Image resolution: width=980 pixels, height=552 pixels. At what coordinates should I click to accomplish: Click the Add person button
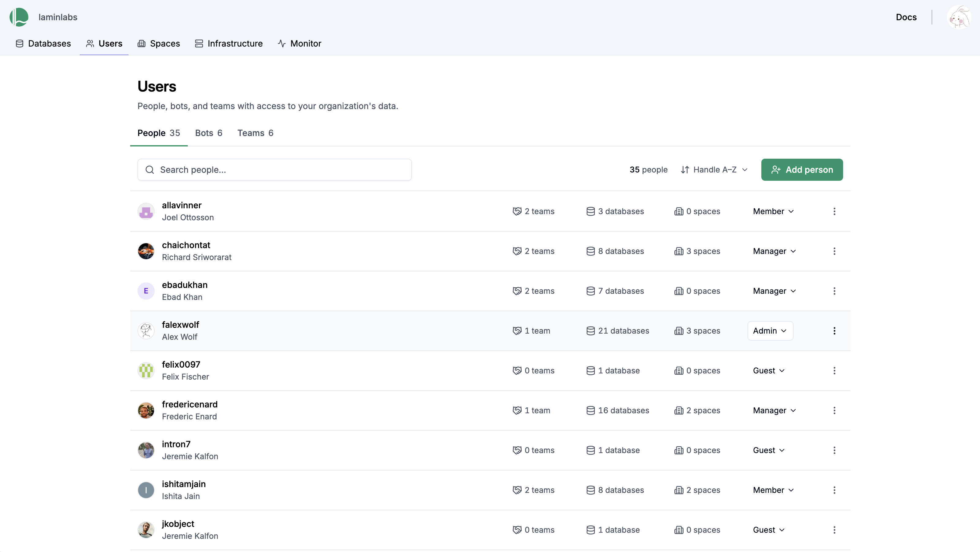(802, 170)
